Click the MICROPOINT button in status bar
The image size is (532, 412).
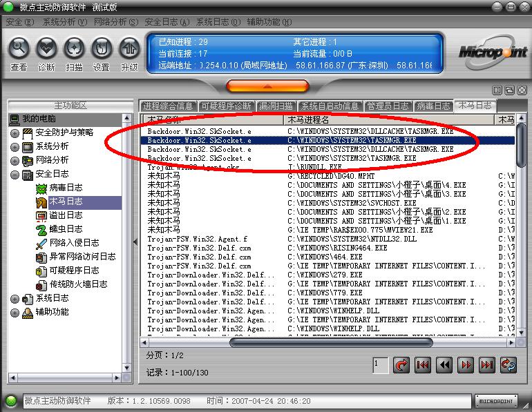click(x=495, y=401)
